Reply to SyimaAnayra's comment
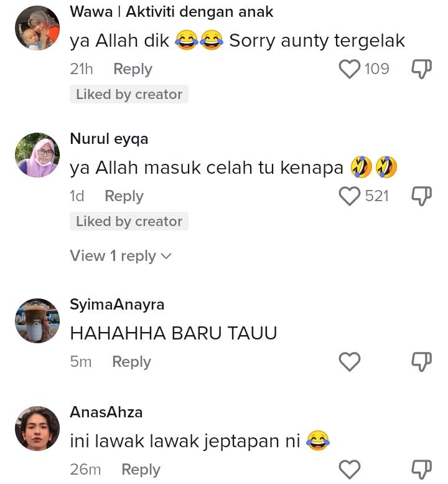This screenshot has width=448, height=484. [131, 362]
